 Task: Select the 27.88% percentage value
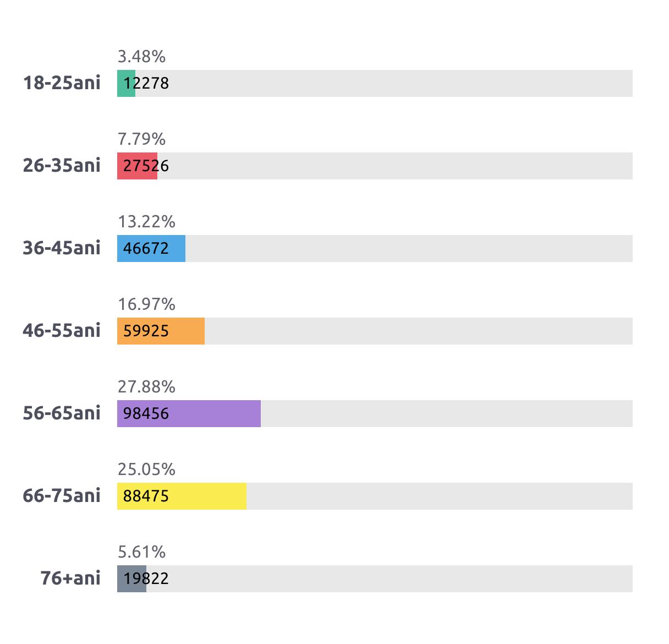point(146,387)
